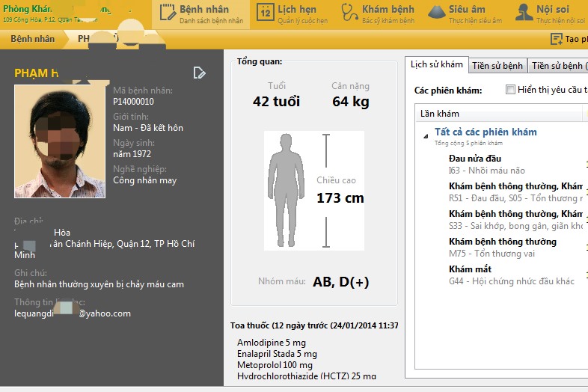The width and height of the screenshot is (588, 392).
Task: Select the Khám mắt exam session
Action: tap(470, 269)
